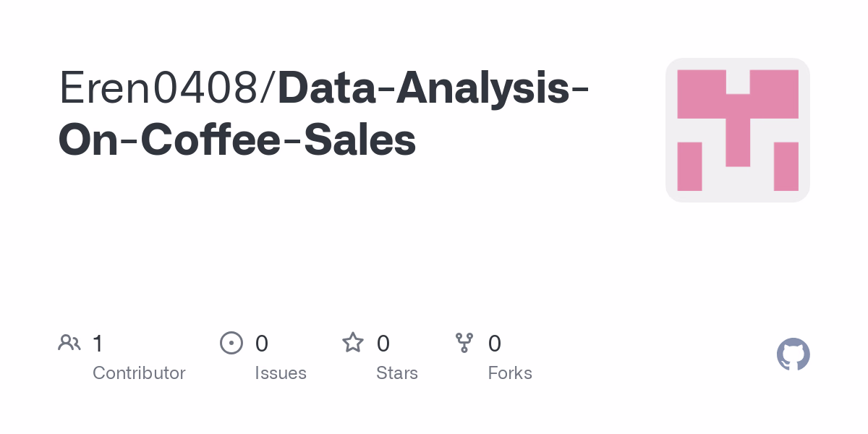868x434 pixels.
Task: Click the "Issues" label
Action: click(x=281, y=373)
